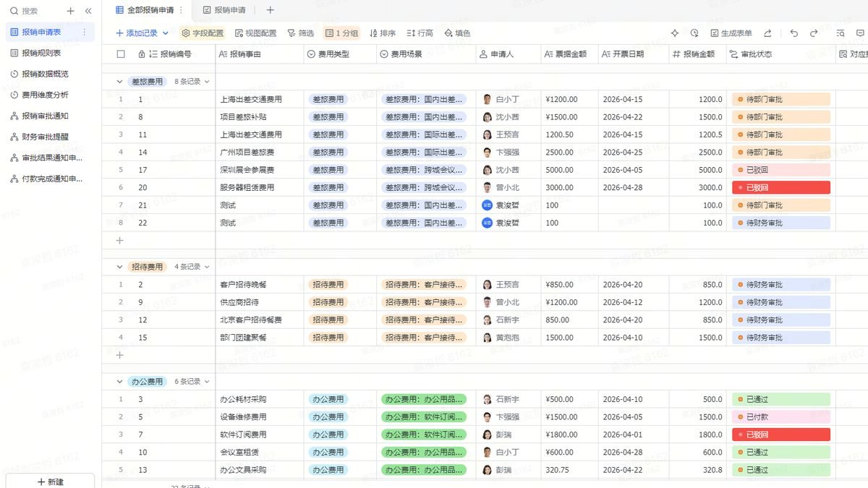Open 筛选 filter tool
The width and height of the screenshot is (868, 488).
300,33
